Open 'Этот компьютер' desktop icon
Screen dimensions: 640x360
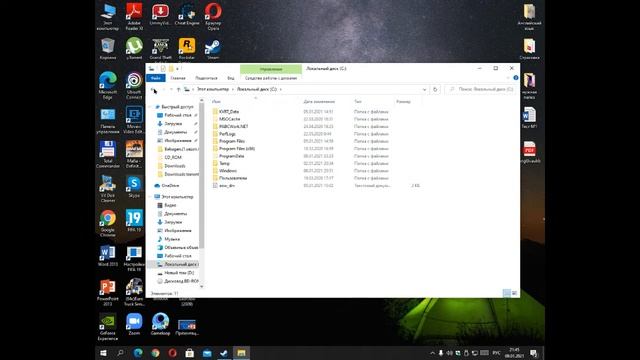click(x=108, y=16)
